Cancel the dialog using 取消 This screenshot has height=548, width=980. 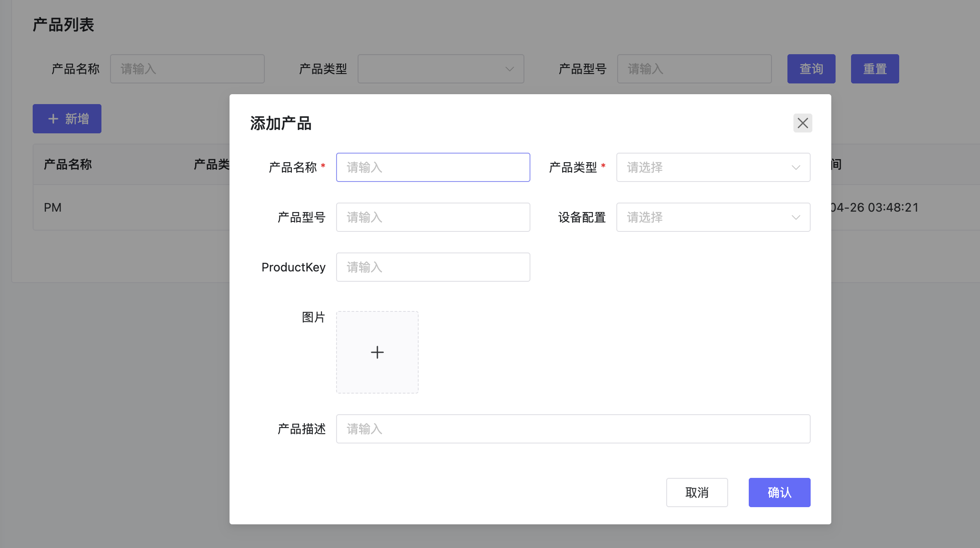click(x=697, y=493)
